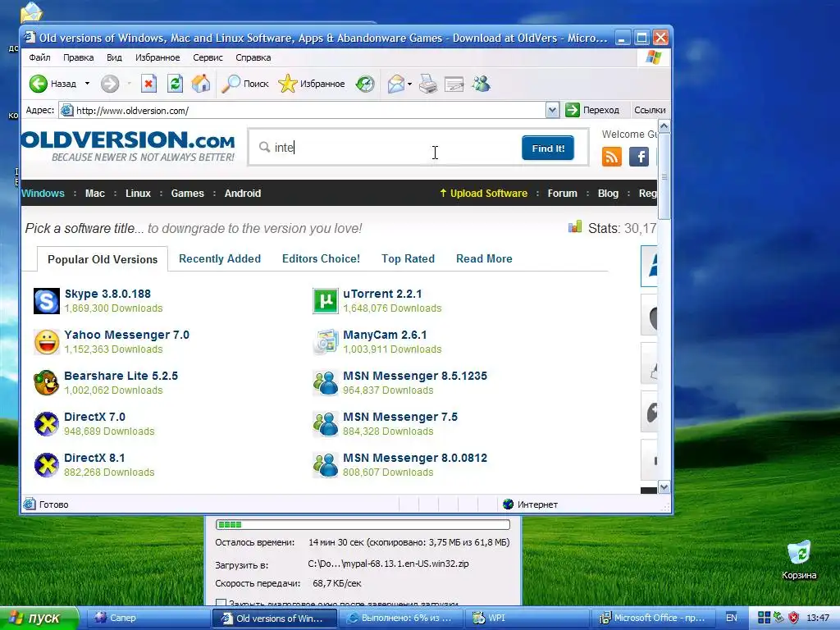Print the page with printer icon
The height and width of the screenshot is (630, 840).
(x=428, y=84)
